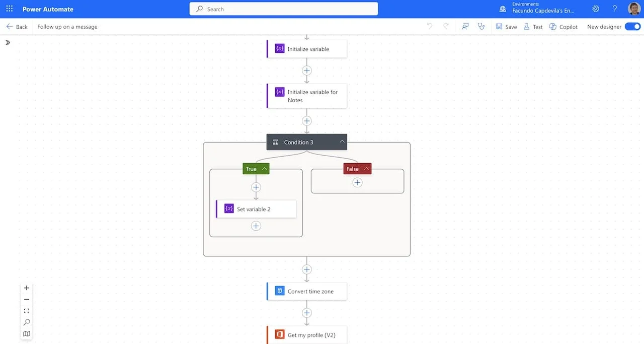Open the user profile avatar

click(634, 9)
